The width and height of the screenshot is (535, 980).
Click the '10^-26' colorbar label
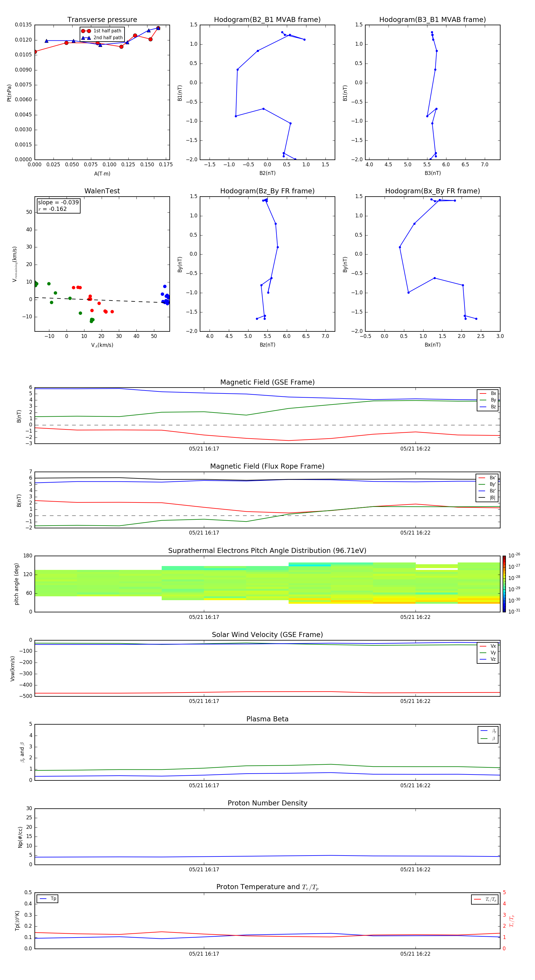(x=514, y=555)
